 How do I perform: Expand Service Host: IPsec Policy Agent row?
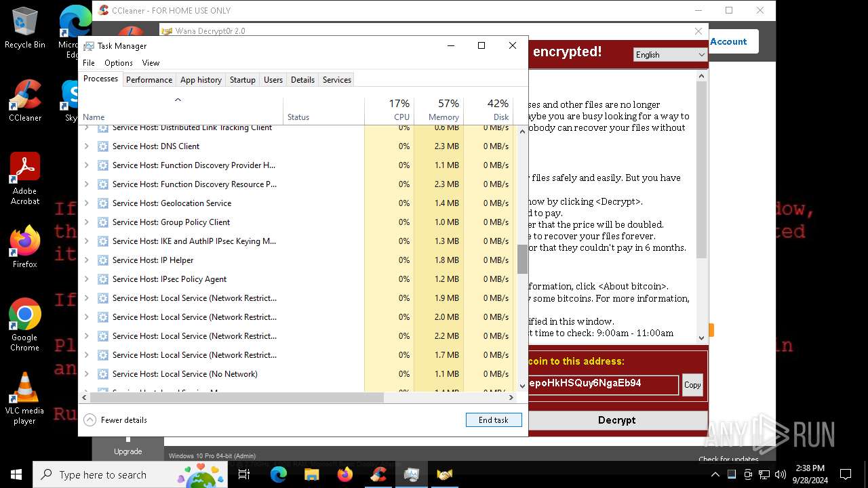pos(86,279)
